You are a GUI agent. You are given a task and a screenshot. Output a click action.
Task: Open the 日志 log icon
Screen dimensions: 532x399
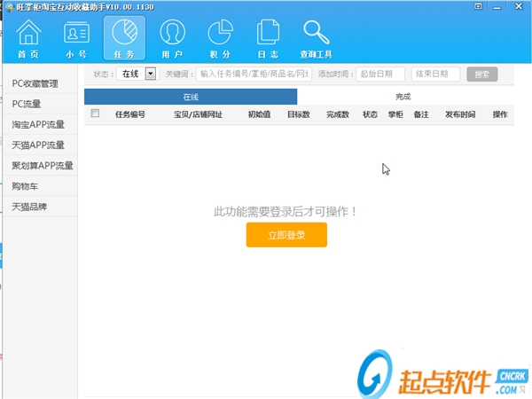tap(268, 39)
